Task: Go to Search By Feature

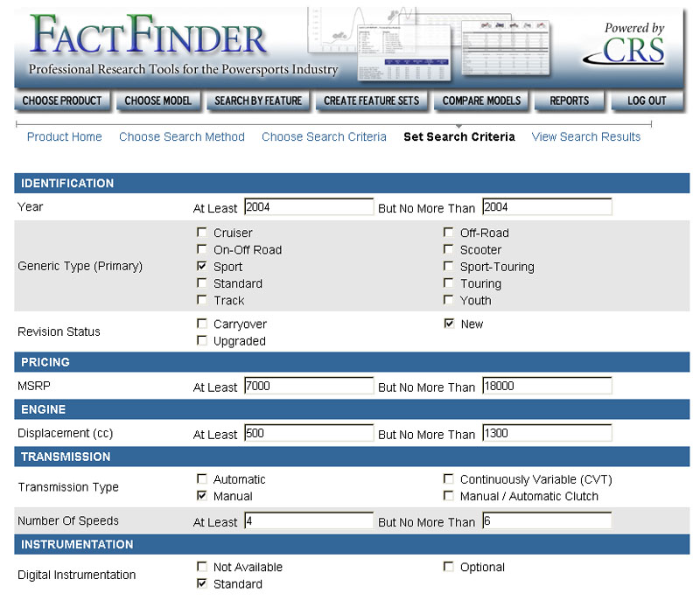Action: click(258, 101)
